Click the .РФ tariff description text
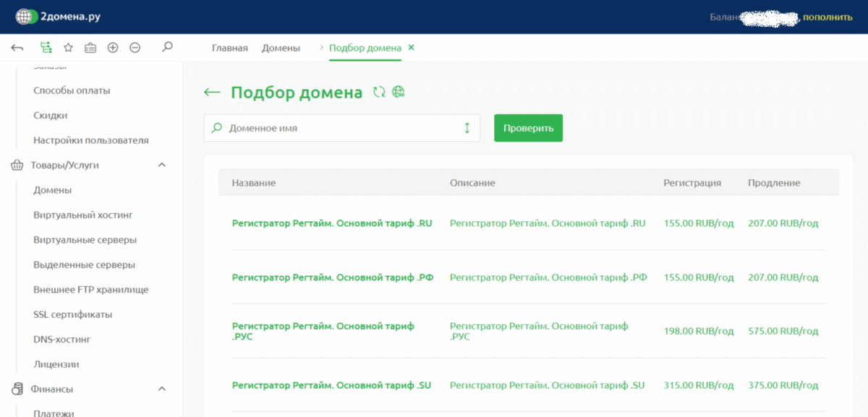Image resolution: width=868 pixels, height=417 pixels. 548,278
